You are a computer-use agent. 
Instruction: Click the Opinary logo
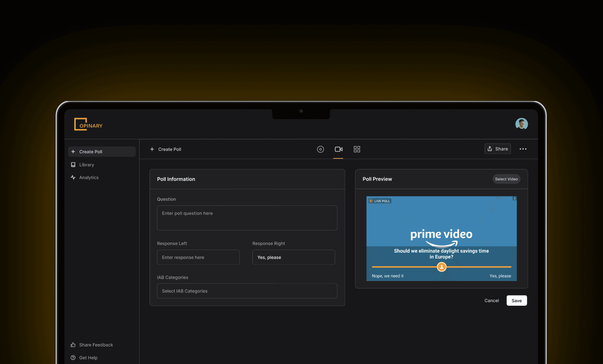tap(88, 124)
